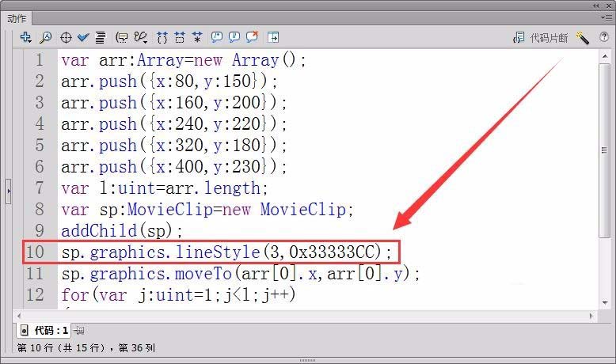Click the vertical scrollbar thumb

(604, 150)
